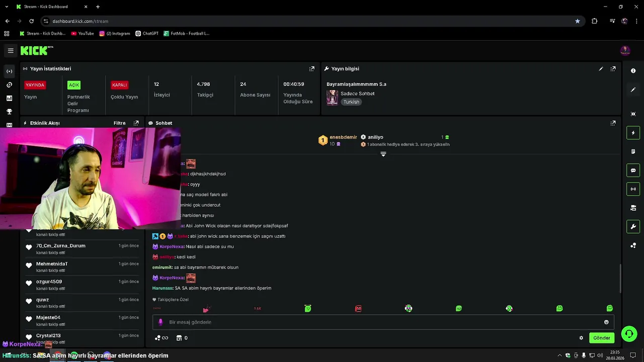This screenshot has height=362, width=644.
Task: Pop out the Yayın İstatistikleri panel
Action: pyautogui.click(x=311, y=69)
